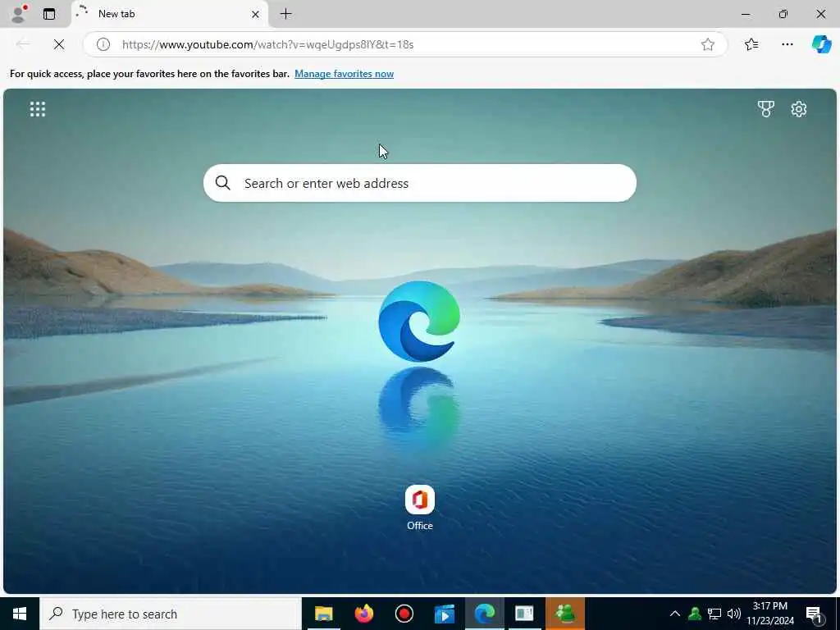The image size is (840, 630).
Task: Show hidden system tray icons
Action: coord(675,614)
